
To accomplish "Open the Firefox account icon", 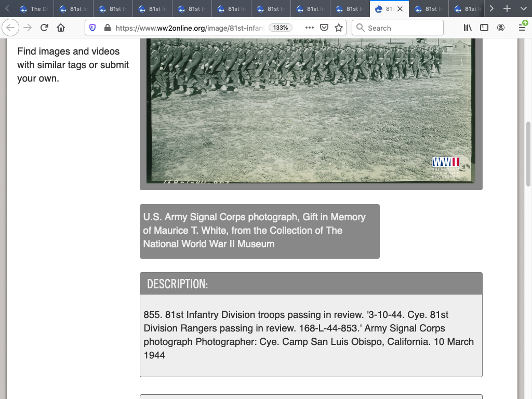I will tap(501, 28).
